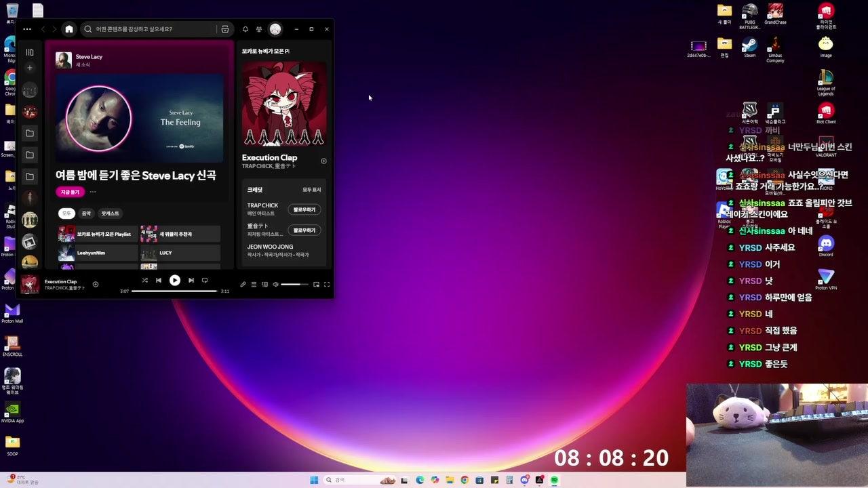Open the third folder in library sidebar
This screenshot has width=868, height=488.
(x=30, y=177)
